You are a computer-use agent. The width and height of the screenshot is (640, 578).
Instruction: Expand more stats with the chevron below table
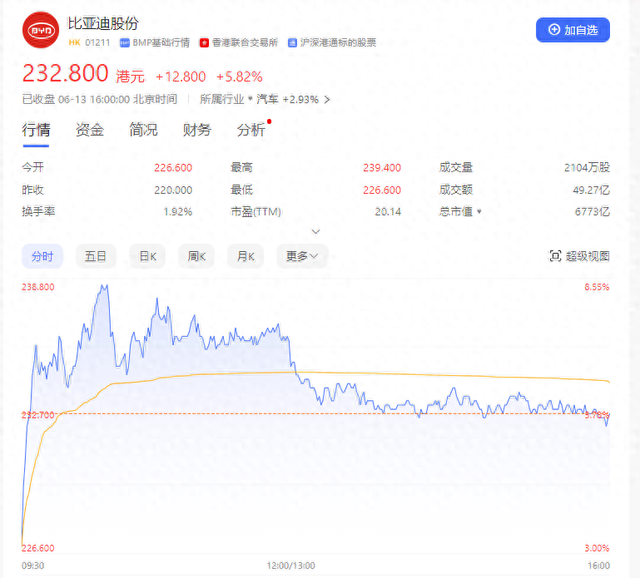[x=316, y=231]
